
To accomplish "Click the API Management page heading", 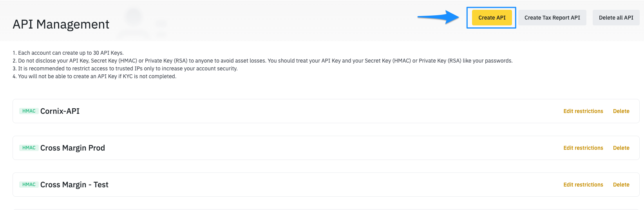I will coord(61,24).
